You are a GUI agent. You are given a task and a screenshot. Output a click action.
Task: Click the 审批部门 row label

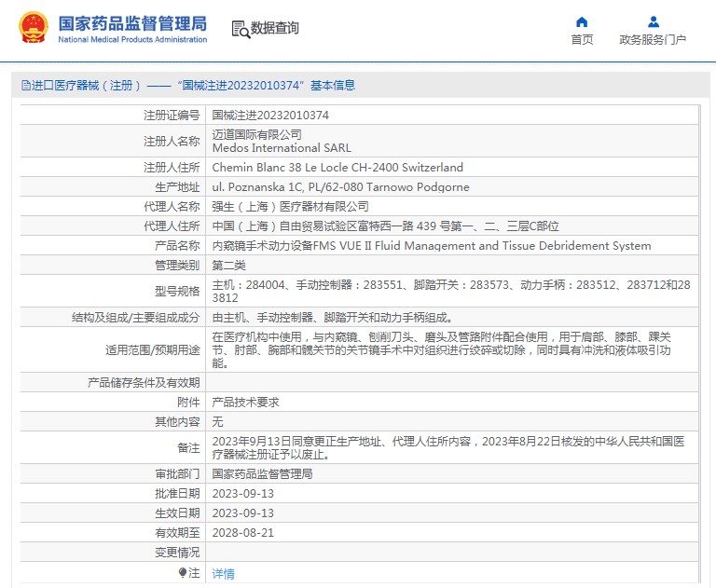[177, 474]
